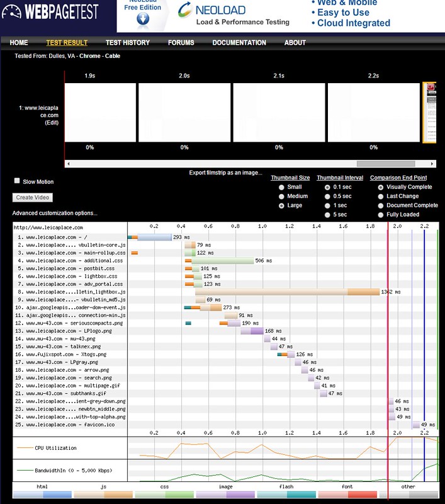Click the CPU Utilization legend label
The width and height of the screenshot is (445, 504).
pos(55,448)
